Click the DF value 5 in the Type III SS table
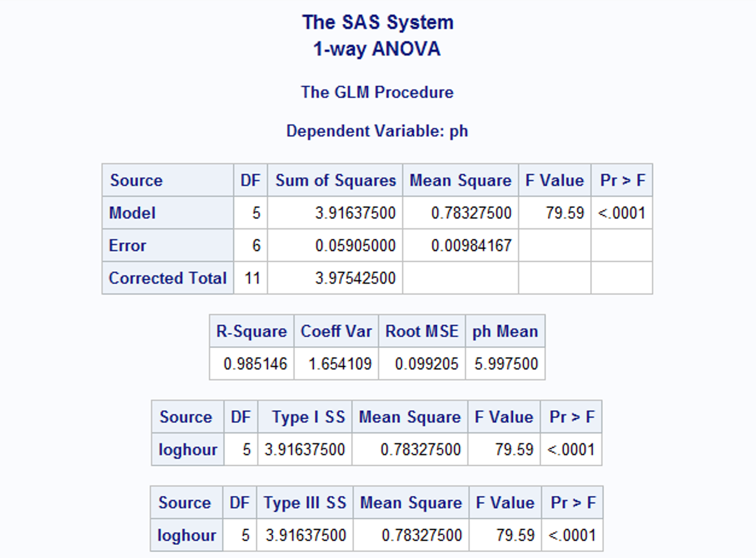Screen dimensions: 756x558 point(246,536)
